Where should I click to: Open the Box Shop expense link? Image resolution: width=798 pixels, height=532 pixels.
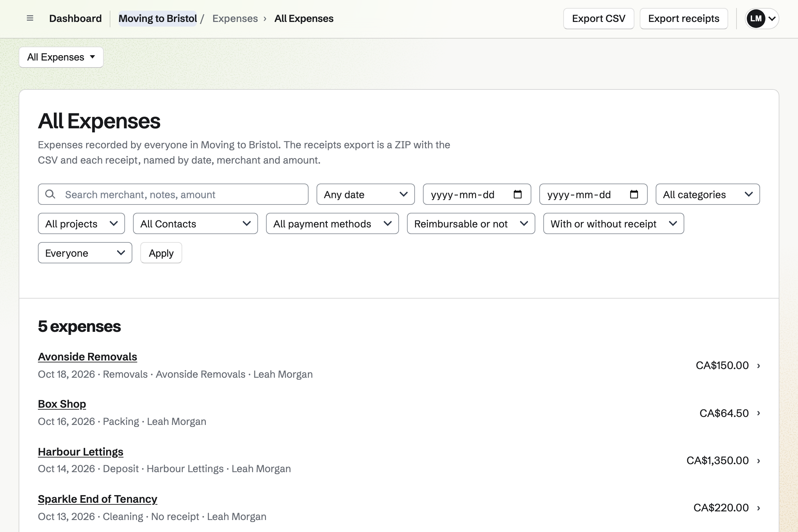(62, 404)
